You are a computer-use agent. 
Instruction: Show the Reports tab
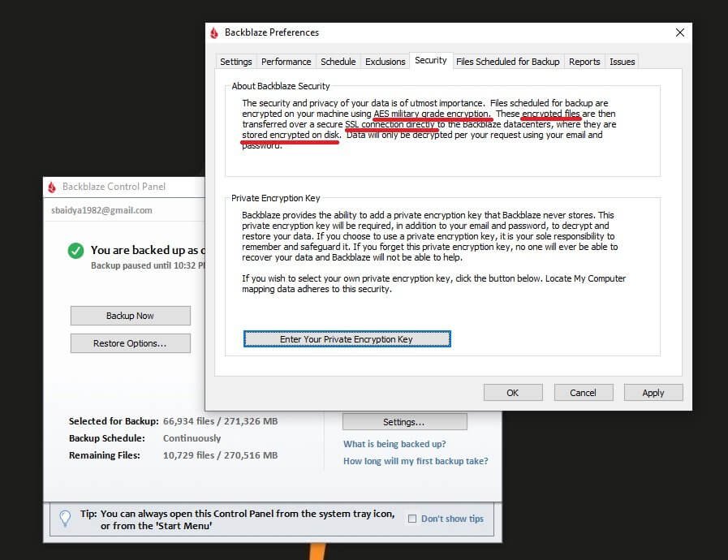584,62
